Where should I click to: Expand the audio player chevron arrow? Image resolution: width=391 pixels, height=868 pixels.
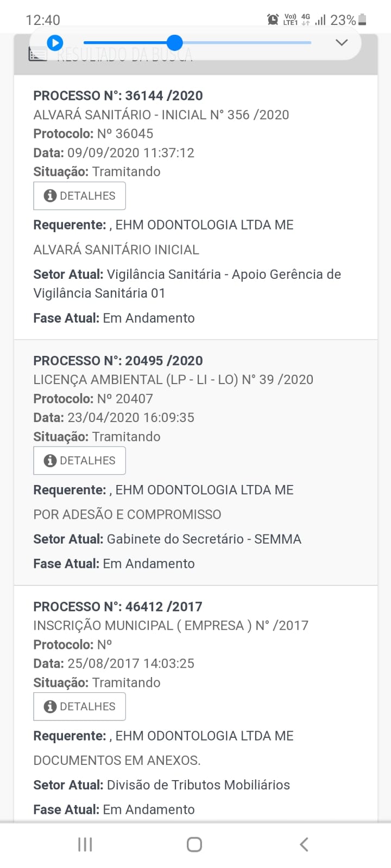pyautogui.click(x=341, y=42)
